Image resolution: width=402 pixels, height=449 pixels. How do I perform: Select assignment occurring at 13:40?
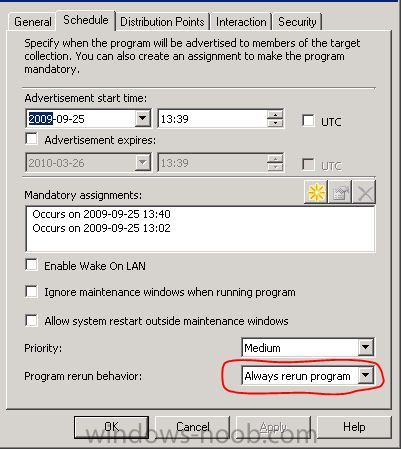pos(101,214)
